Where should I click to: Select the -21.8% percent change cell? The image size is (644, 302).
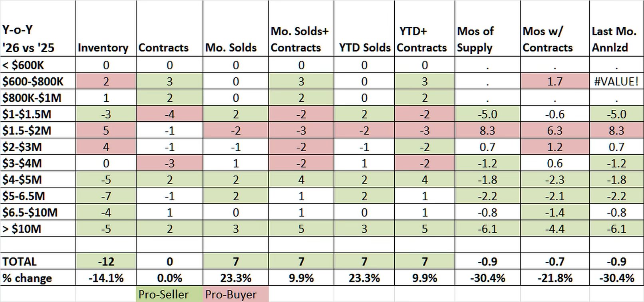(x=555, y=278)
